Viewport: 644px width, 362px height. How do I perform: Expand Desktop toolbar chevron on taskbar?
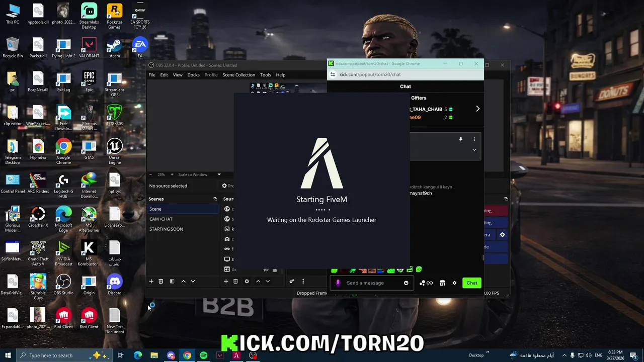click(x=488, y=353)
